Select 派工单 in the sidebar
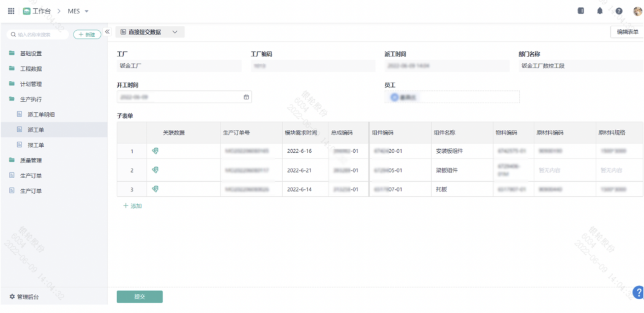The height and width of the screenshot is (313, 644). [54, 130]
